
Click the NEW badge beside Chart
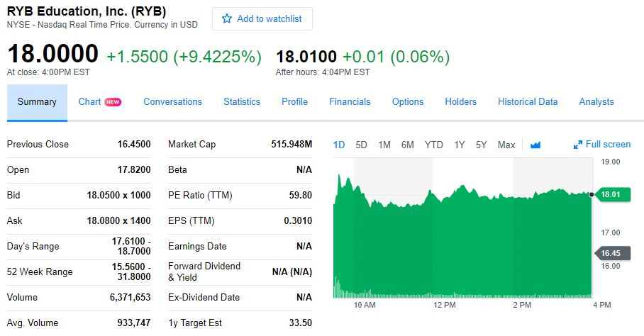coord(113,102)
